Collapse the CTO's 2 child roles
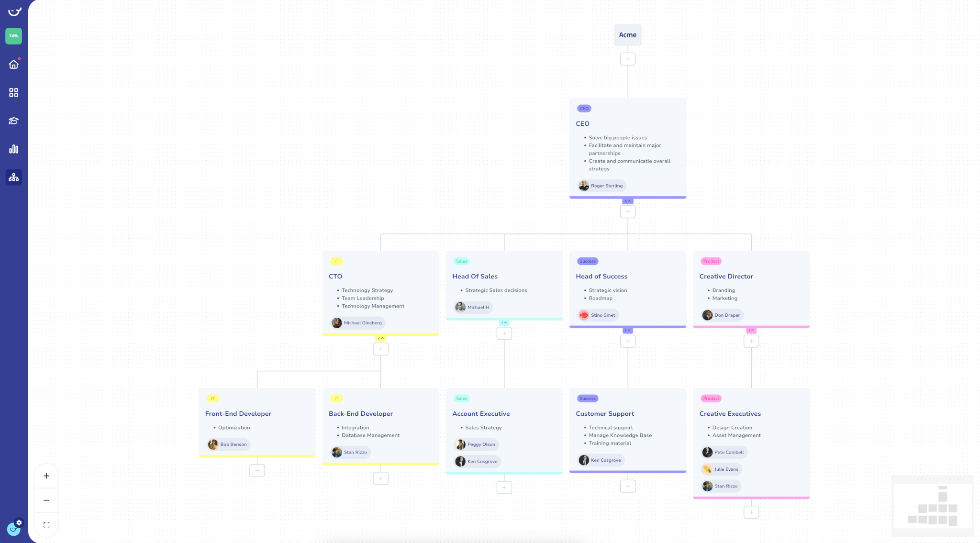The image size is (980, 543). 380,338
